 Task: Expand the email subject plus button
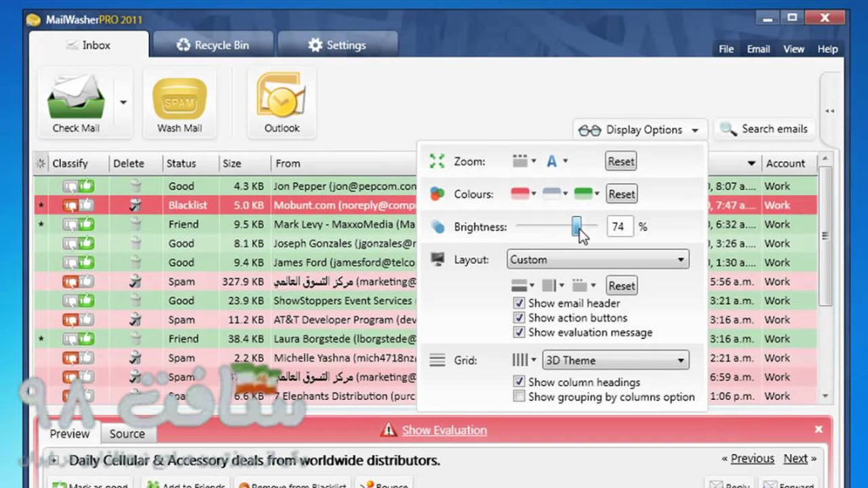[x=53, y=460]
